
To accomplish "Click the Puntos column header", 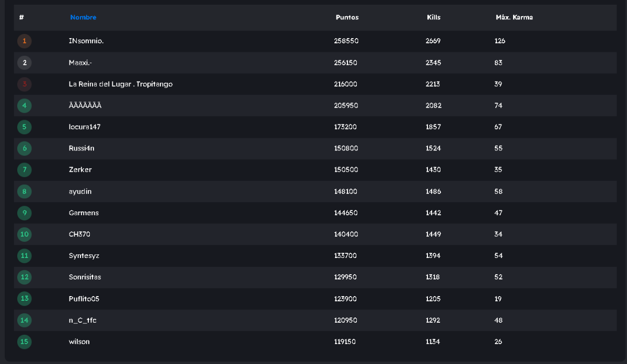I will click(347, 17).
